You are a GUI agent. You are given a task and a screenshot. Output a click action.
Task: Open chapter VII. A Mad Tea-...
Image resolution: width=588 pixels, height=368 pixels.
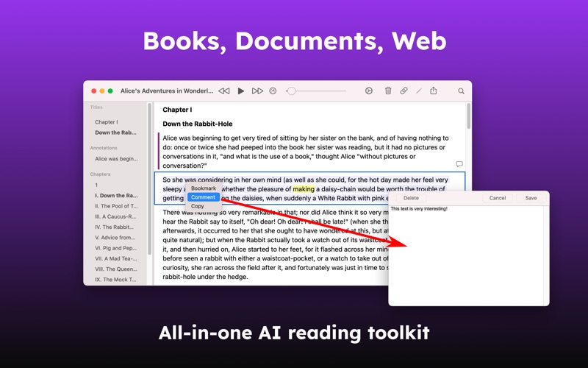click(x=116, y=259)
